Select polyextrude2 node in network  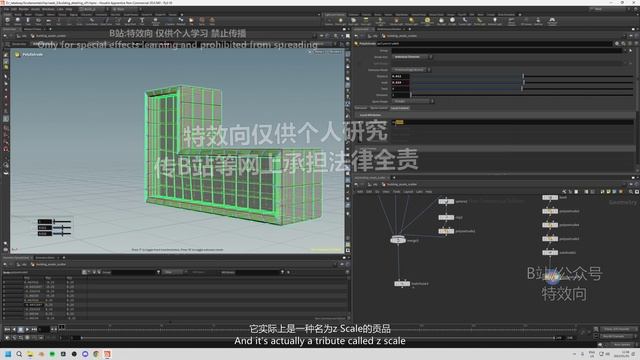tap(446, 231)
